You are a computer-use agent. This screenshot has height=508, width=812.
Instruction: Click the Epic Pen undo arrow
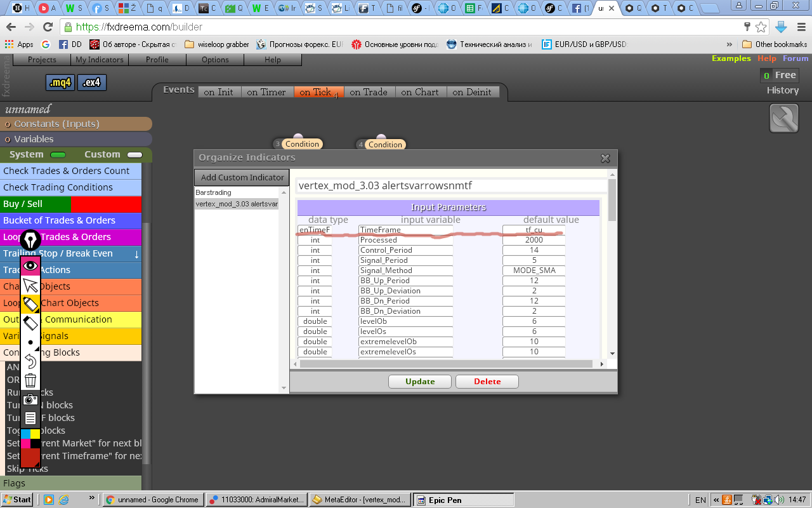pyautogui.click(x=30, y=361)
